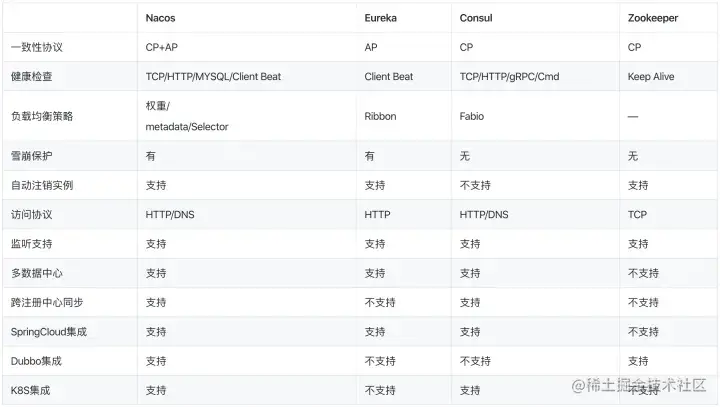
Task: Select 无 in the Consul 雪崩保护 cell
Action: (x=465, y=156)
